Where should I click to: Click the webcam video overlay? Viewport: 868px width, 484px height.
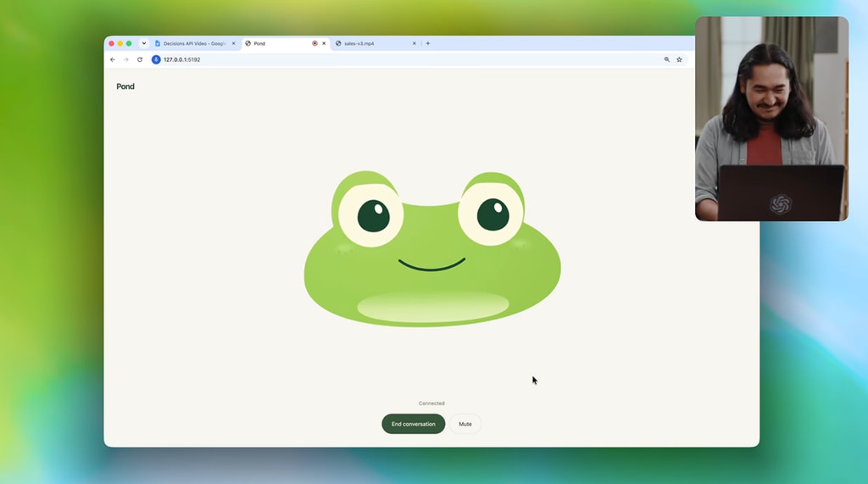pos(771,119)
